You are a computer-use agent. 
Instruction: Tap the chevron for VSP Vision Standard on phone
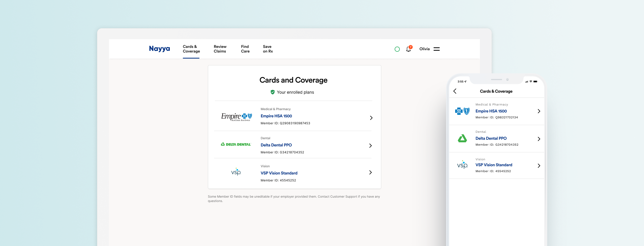539,166
